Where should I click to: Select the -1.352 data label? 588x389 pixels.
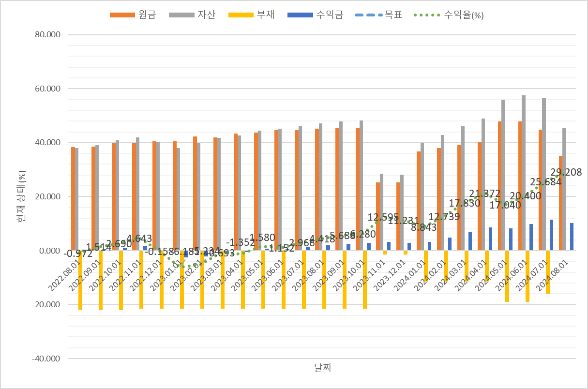[241, 242]
